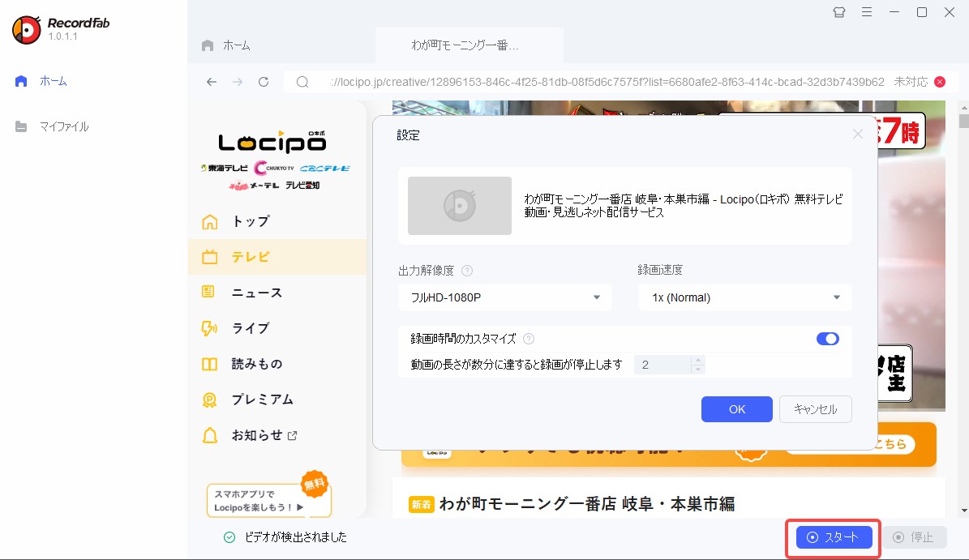969x560 pixels.
Task: Confirm settings with the OK button
Action: (736, 409)
